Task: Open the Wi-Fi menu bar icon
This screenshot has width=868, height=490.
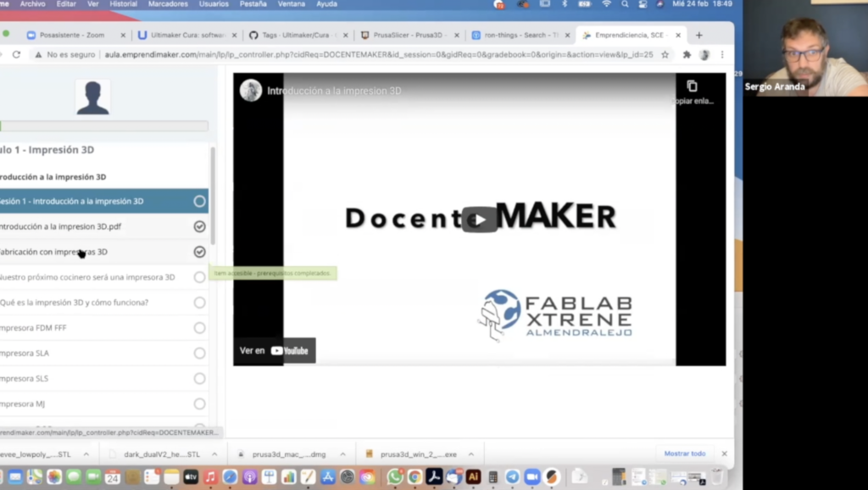Action: pos(607,4)
